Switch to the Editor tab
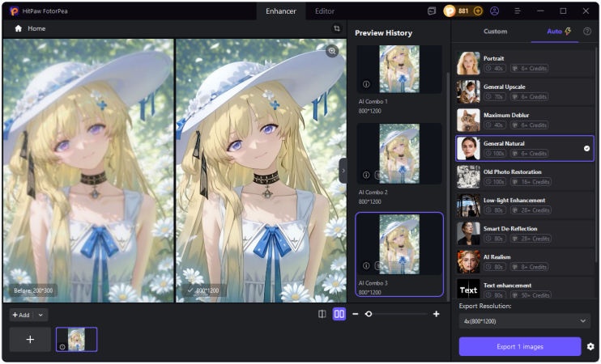Viewport: 601px width, 364px height. (x=325, y=11)
